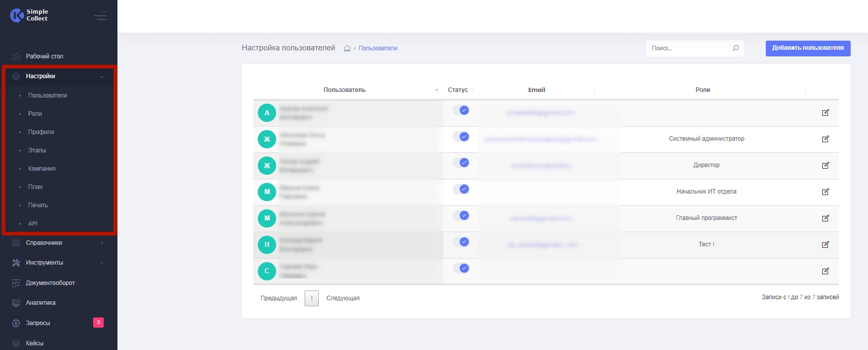Open Роли in settings submenu
Screen dimensions: 868x350
pyautogui.click(x=35, y=114)
